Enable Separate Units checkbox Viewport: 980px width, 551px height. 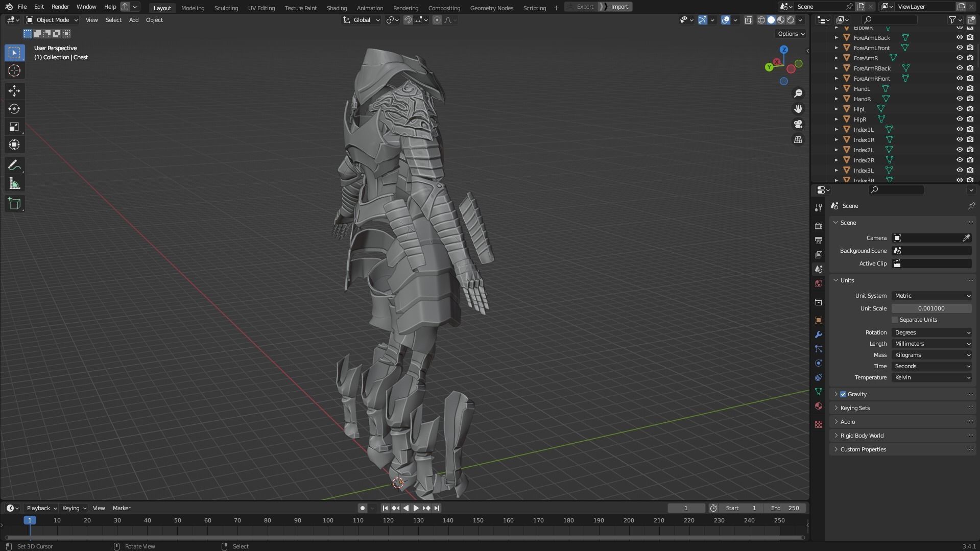coord(895,320)
